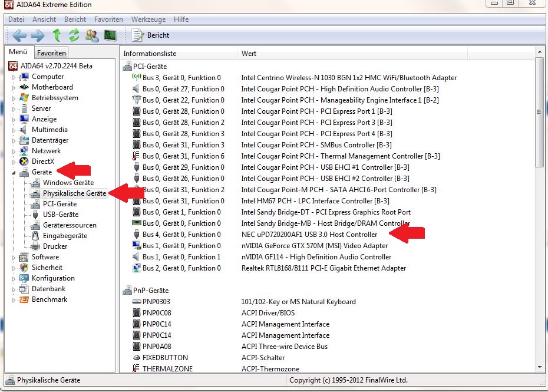Click the Anzeige monitor icon in the tree
Screen dimensions: 548x392
tap(24, 119)
